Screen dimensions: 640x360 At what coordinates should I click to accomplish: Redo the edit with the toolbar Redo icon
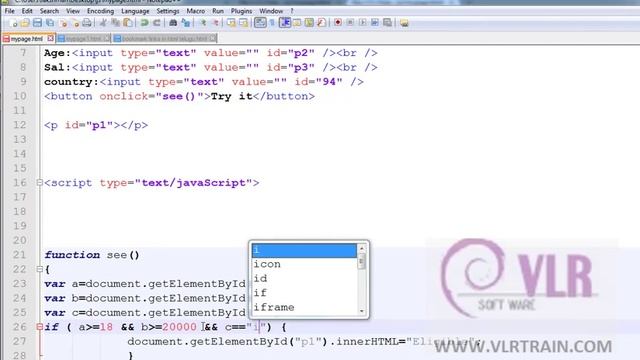point(157,22)
